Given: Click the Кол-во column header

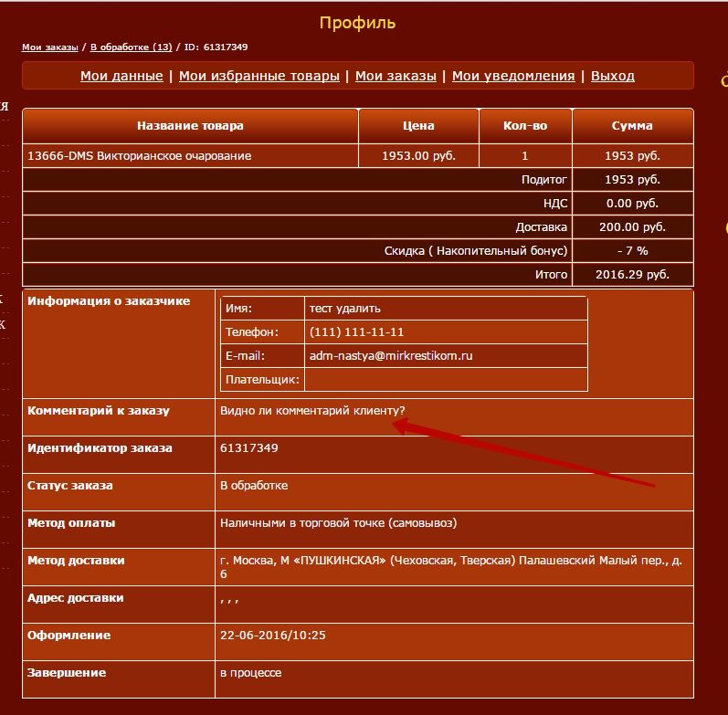Looking at the screenshot, I should [525, 126].
